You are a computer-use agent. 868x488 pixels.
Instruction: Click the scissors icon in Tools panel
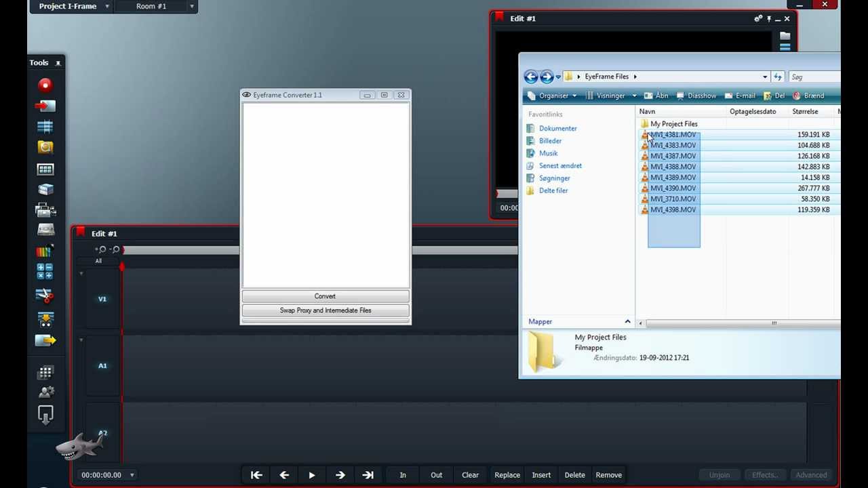point(45,295)
